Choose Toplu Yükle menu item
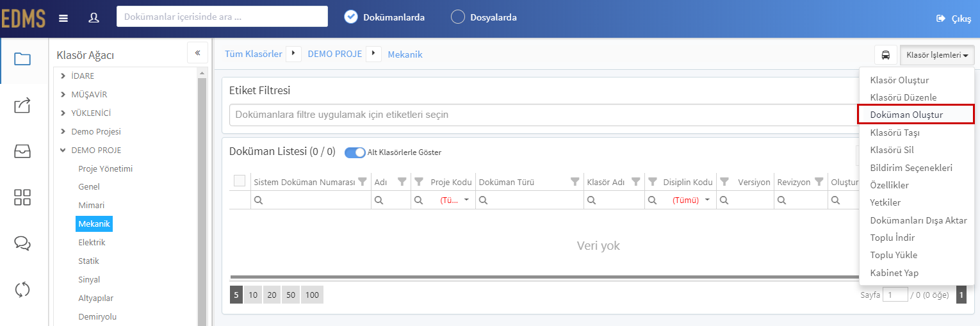This screenshot has width=980, height=326. [x=917, y=255]
